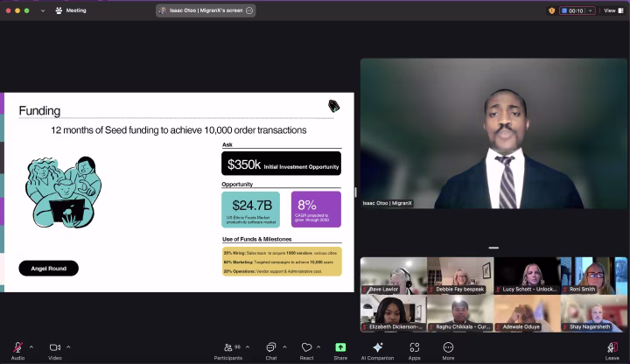Expand the Chat options arrow
Screen dimensions: 630x364
284,347
